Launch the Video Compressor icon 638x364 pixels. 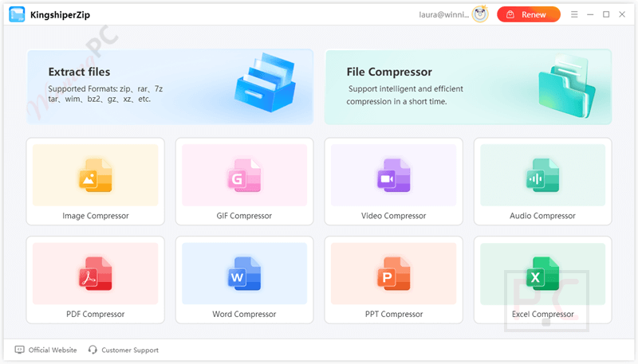[x=393, y=175]
